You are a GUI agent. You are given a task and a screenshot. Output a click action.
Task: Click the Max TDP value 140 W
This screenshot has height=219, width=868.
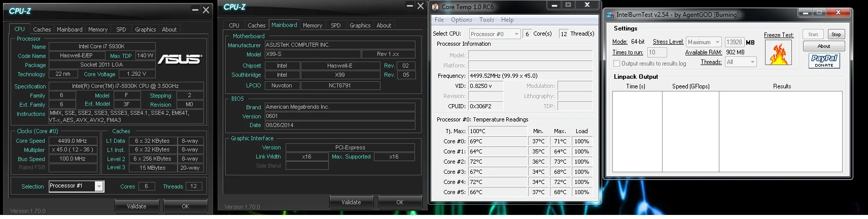click(x=145, y=56)
